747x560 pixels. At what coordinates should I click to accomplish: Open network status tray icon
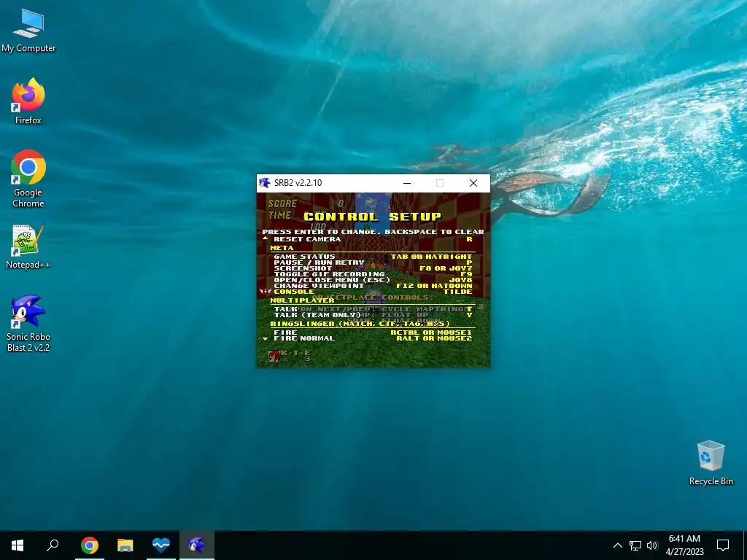635,545
